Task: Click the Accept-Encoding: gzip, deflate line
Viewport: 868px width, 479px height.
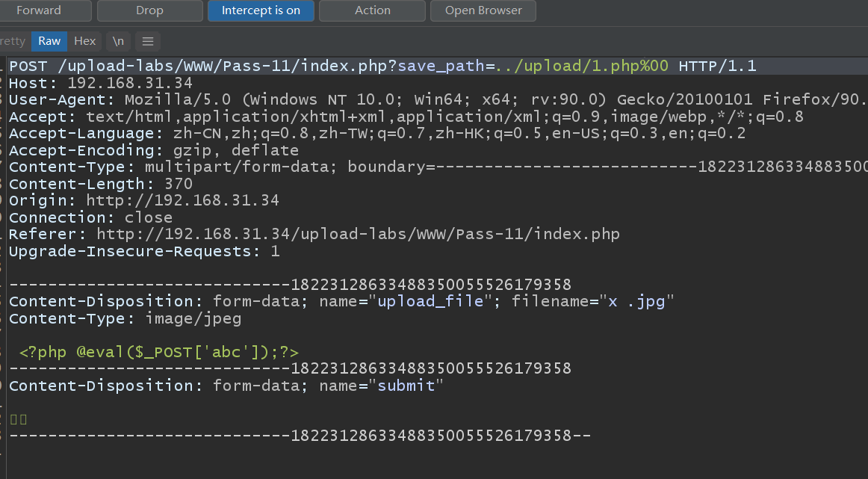Action: [153, 150]
